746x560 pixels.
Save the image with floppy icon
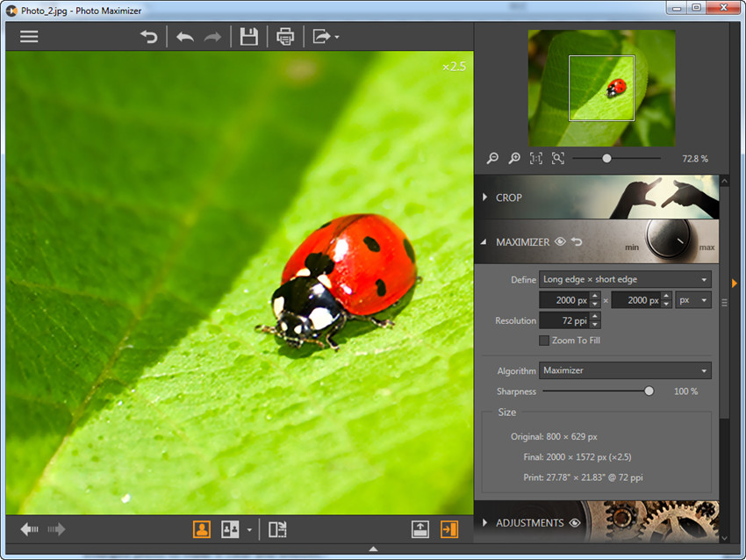[x=249, y=37]
